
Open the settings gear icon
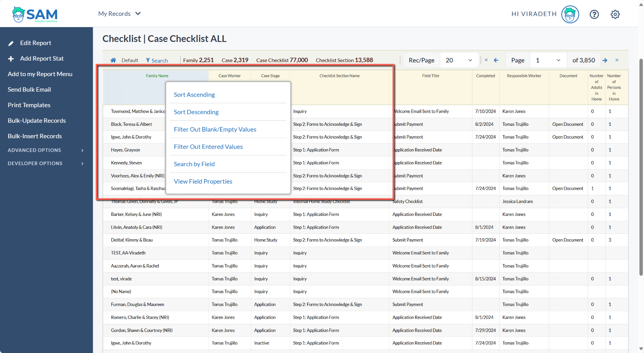pos(615,14)
